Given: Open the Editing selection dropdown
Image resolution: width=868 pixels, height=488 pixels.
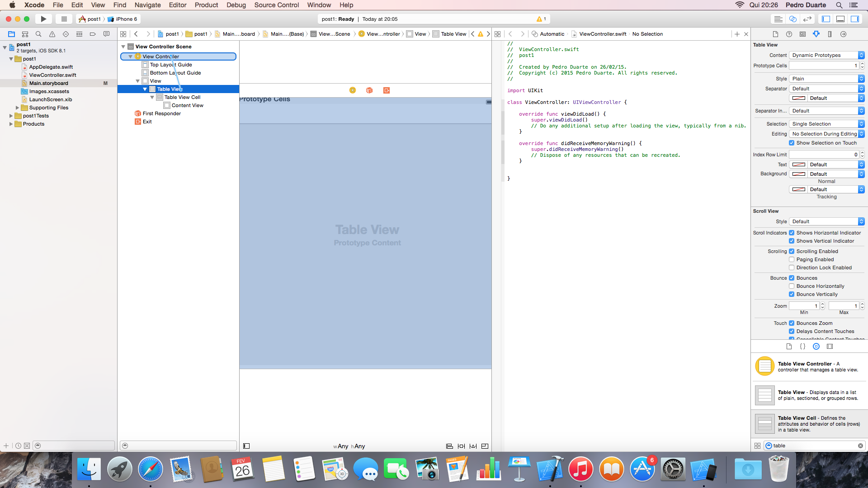Looking at the screenshot, I should tap(826, 134).
